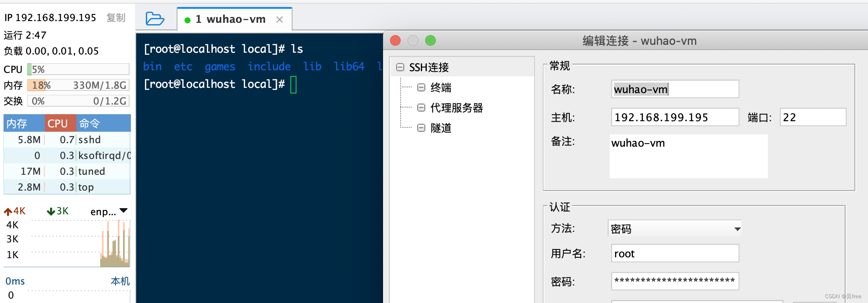Screen dimensions: 868x303
Task: Sort processes by 内存 column header
Action: pyautogui.click(x=24, y=123)
